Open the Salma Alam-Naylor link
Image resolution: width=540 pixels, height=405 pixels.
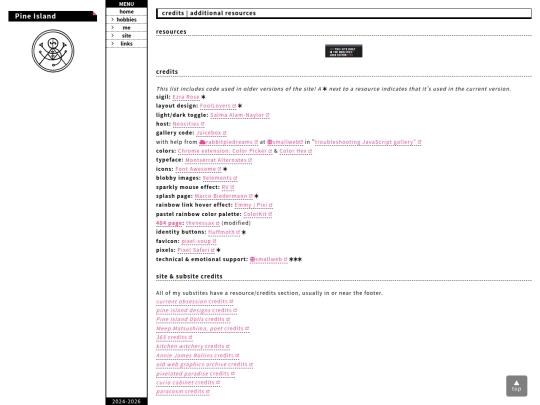[x=240, y=115]
